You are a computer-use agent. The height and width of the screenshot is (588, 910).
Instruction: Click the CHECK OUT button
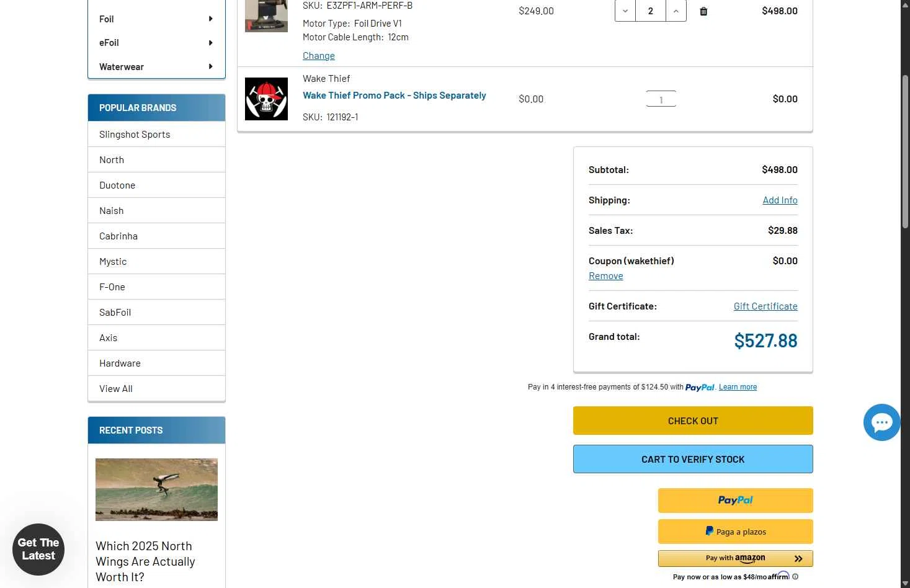[x=693, y=421]
